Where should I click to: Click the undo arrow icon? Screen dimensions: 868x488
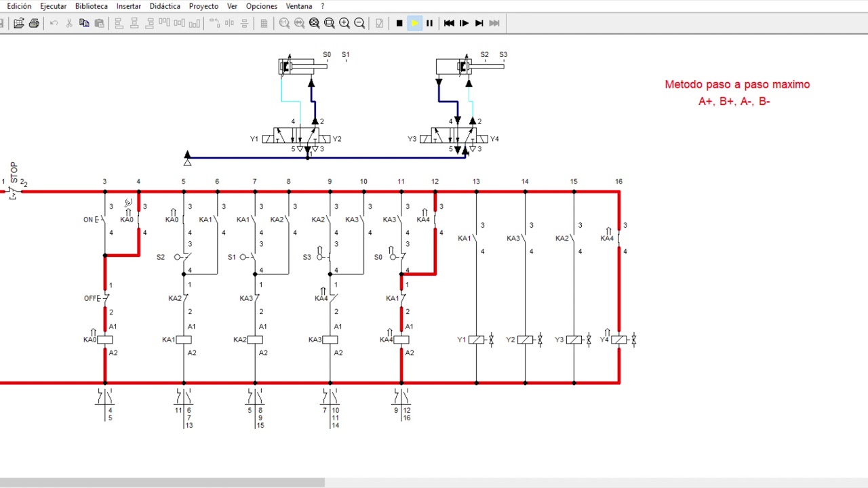(x=54, y=23)
